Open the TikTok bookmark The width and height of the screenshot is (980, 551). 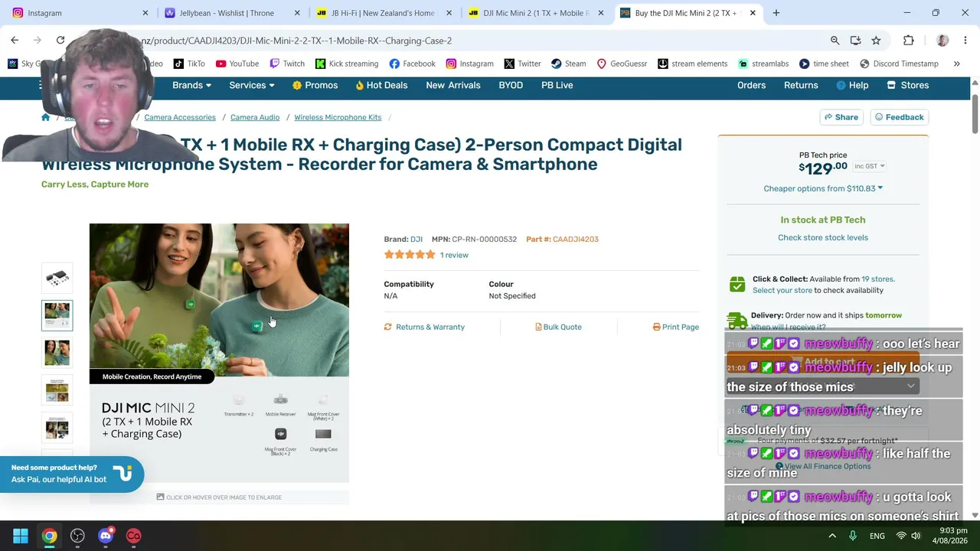(x=189, y=64)
